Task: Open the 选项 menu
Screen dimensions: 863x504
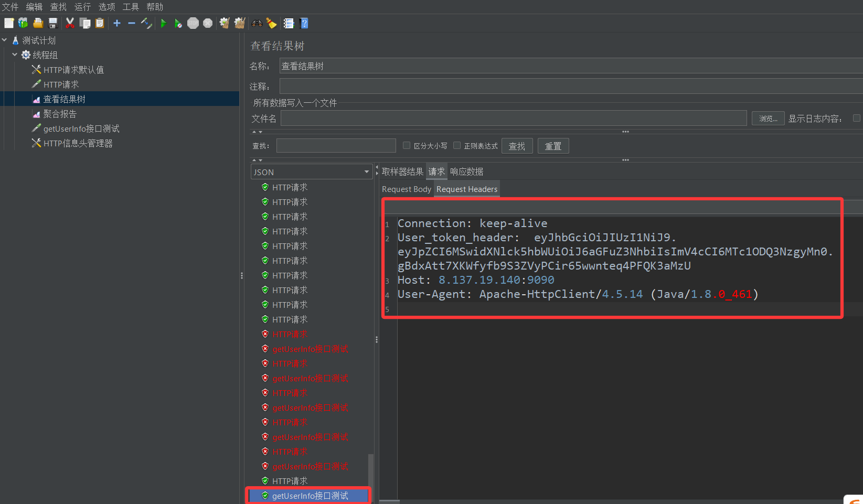Action: [x=106, y=7]
